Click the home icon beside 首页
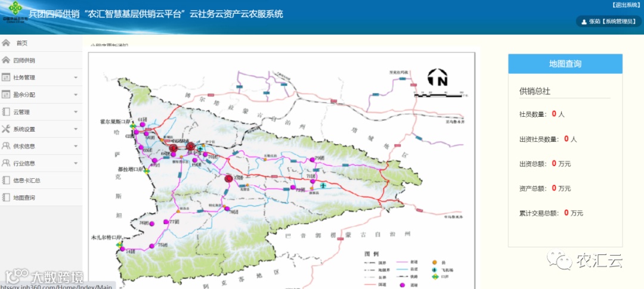Viewport: 644px width, 289px height. (x=6, y=43)
